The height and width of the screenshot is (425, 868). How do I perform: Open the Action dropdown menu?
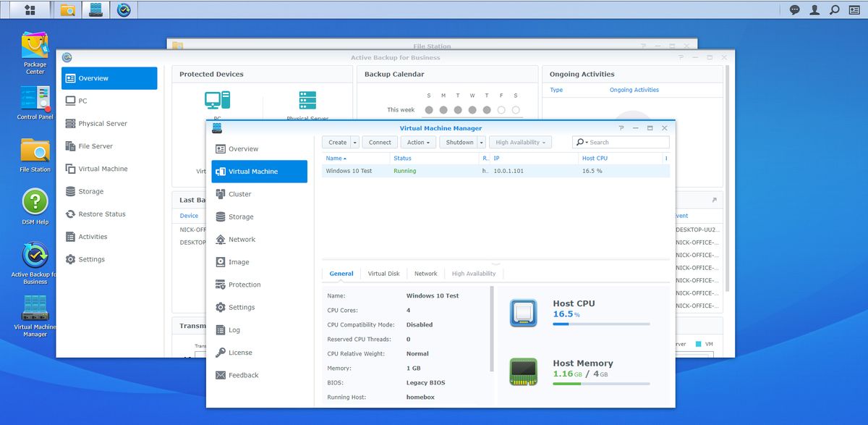[418, 142]
